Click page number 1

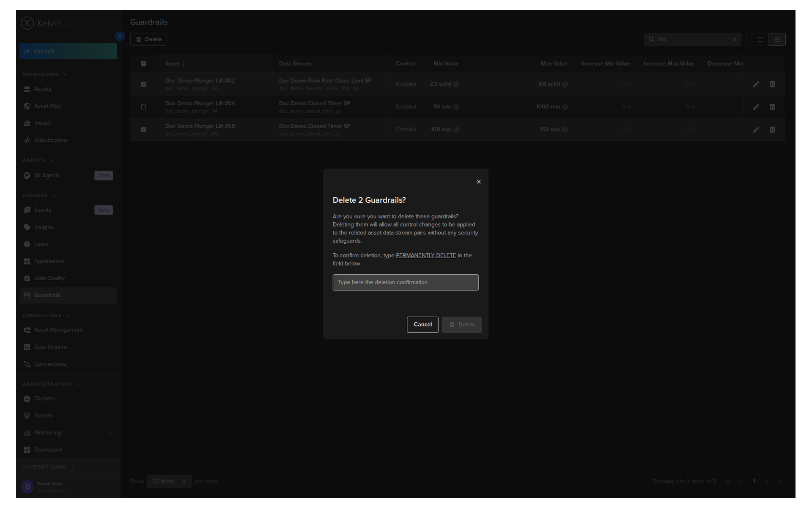pos(754,481)
